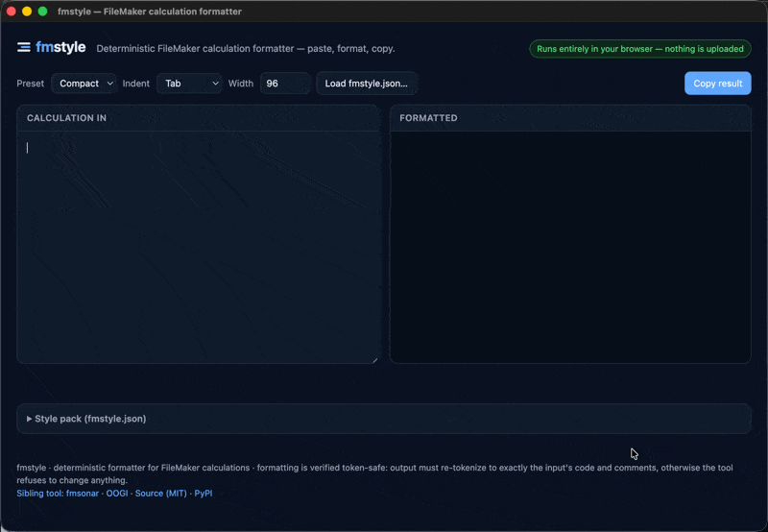Click the yellow minimize window button
768x532 pixels.
tap(27, 12)
